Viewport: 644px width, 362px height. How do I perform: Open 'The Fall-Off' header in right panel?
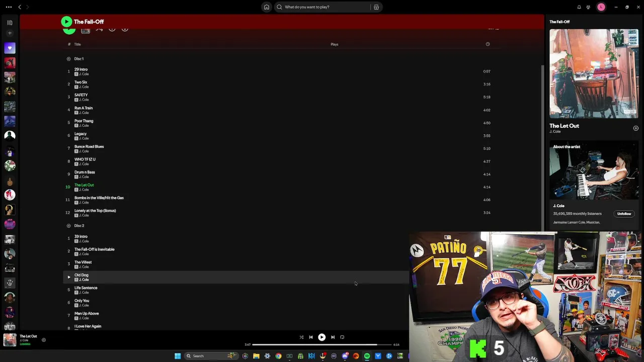click(x=559, y=22)
